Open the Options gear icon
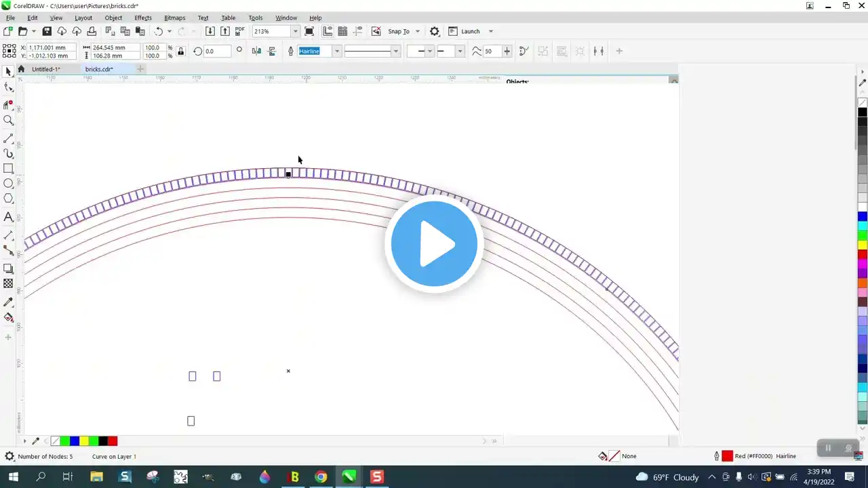Viewport: 868px width, 488px height. 435,31
